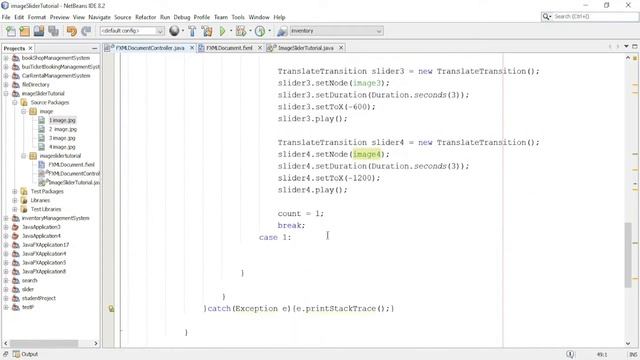Screen dimensions: 640x360
Task: Click the Profile Project clock icon
Action: pyautogui.click(x=260, y=31)
